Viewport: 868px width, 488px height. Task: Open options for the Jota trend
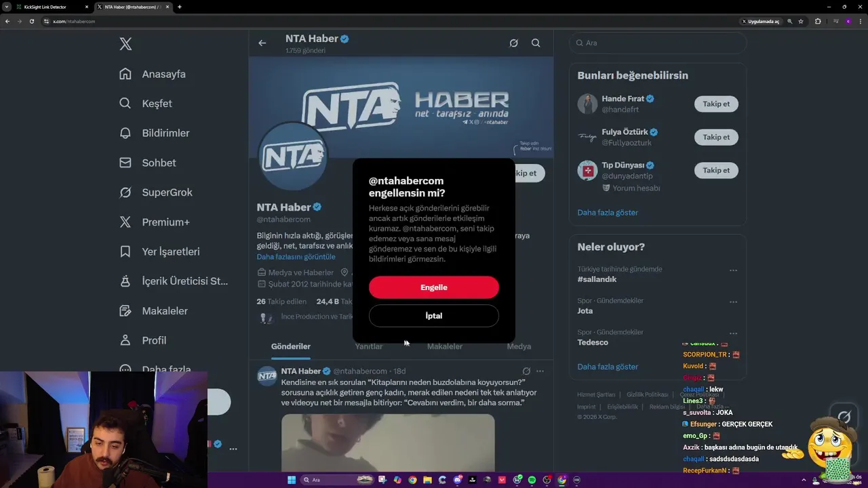(x=733, y=302)
